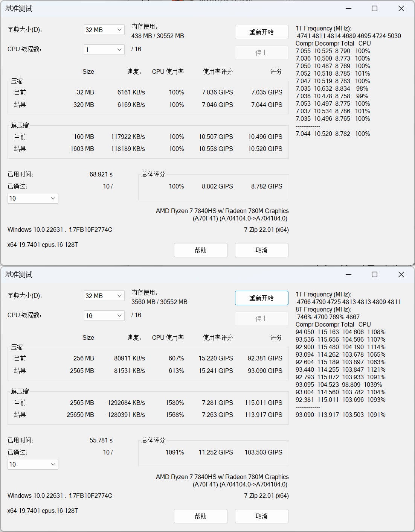The height and width of the screenshot is (532, 415).
Task: Click 8T Frequency (MHz) label
Action: pos(323,309)
